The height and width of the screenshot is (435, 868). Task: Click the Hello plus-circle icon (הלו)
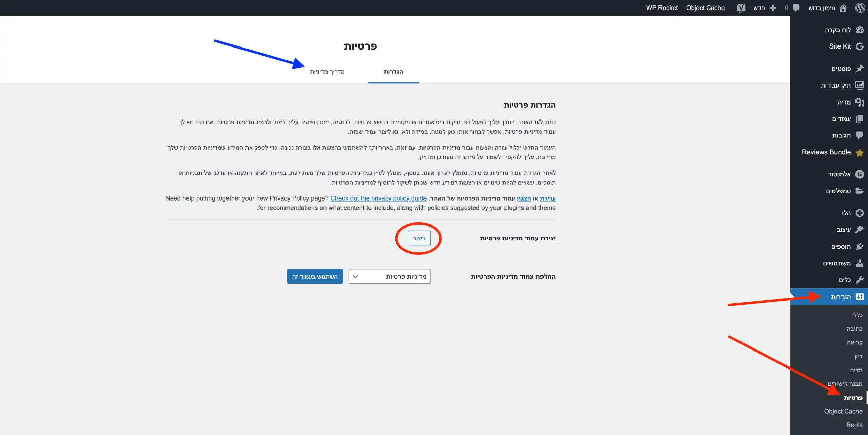[860, 213]
